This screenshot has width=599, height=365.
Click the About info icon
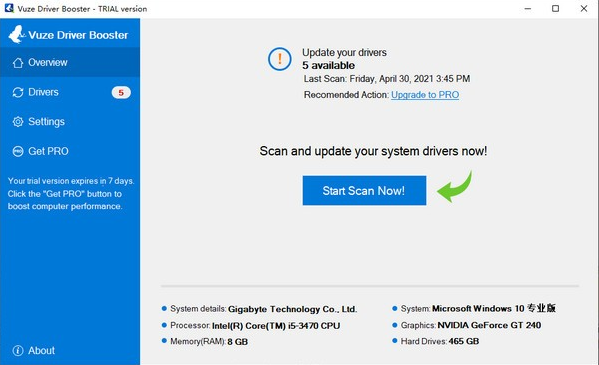pos(18,350)
